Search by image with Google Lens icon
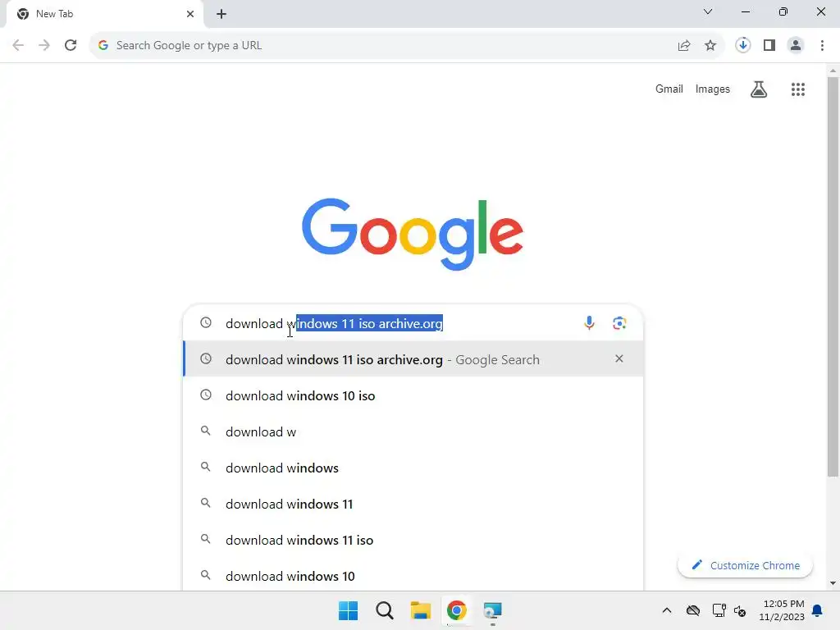This screenshot has height=630, width=840. coord(619,323)
